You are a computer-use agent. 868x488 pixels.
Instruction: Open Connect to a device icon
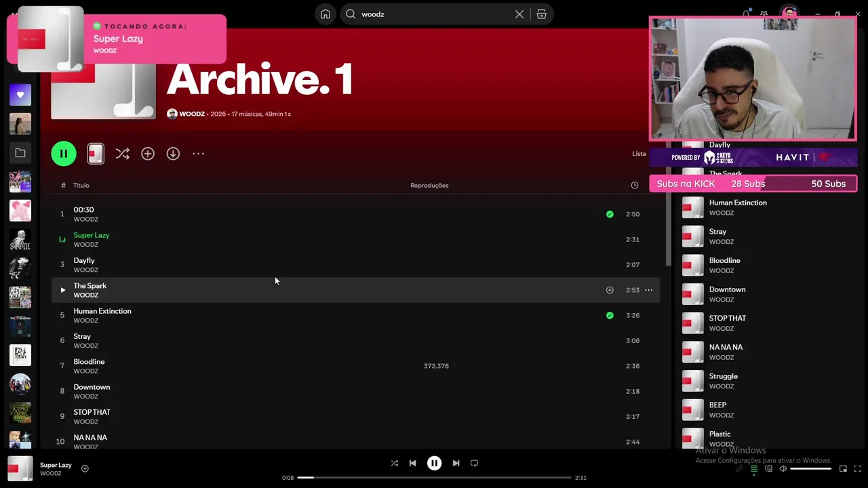768,469
